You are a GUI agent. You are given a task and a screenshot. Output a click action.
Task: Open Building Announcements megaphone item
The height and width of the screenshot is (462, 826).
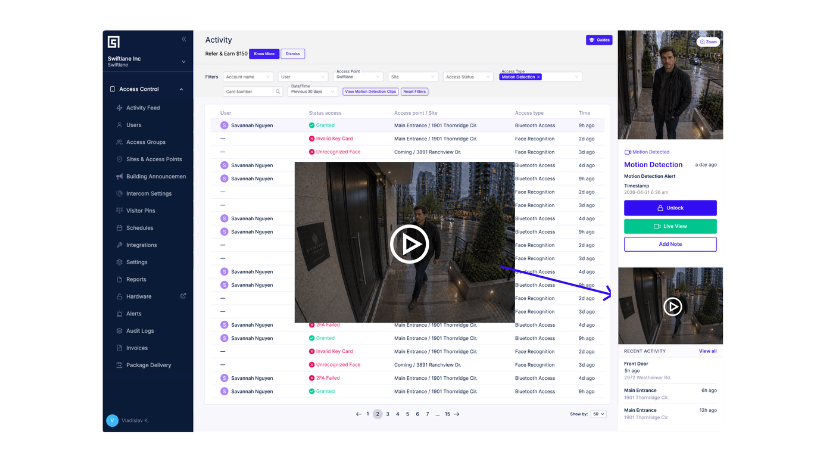coord(156,176)
